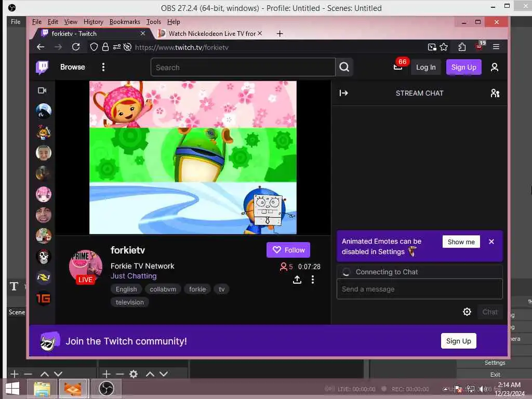Click the site padlock security icon
The image size is (532, 399).
105,47
